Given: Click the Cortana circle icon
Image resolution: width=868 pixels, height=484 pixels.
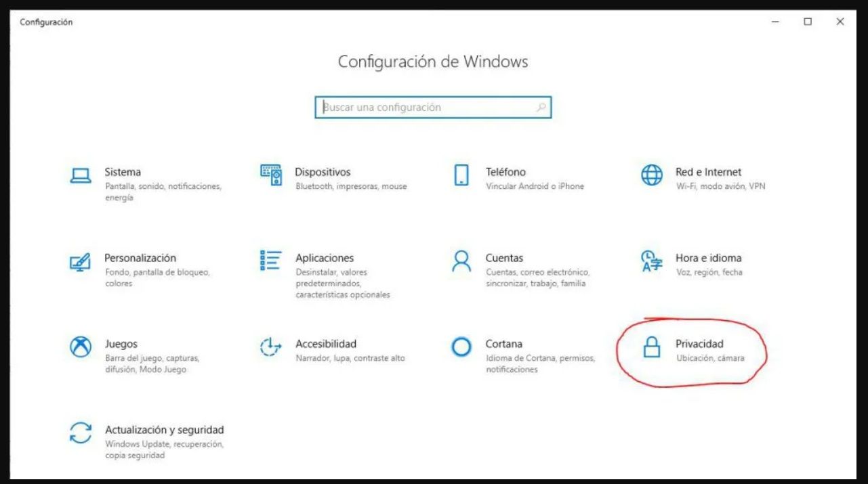Looking at the screenshot, I should [x=461, y=347].
